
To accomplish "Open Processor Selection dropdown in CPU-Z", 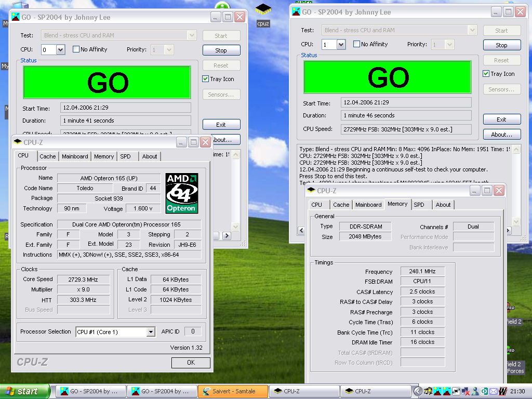I will coord(151,332).
